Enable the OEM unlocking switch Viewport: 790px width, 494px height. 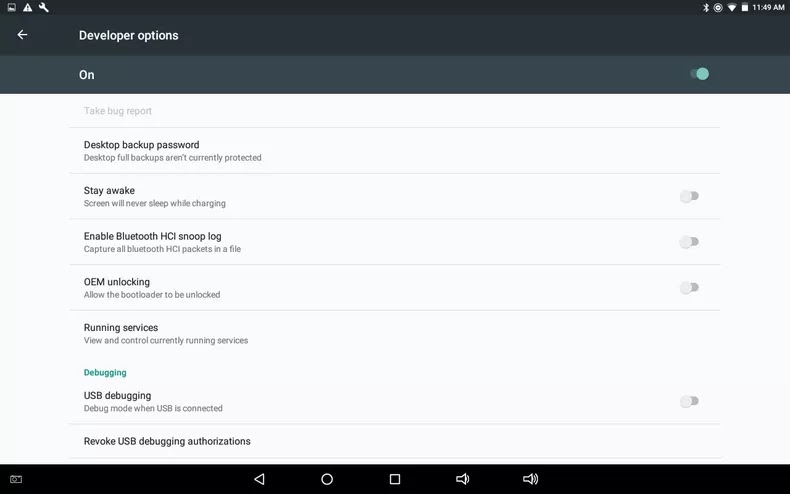[689, 288]
